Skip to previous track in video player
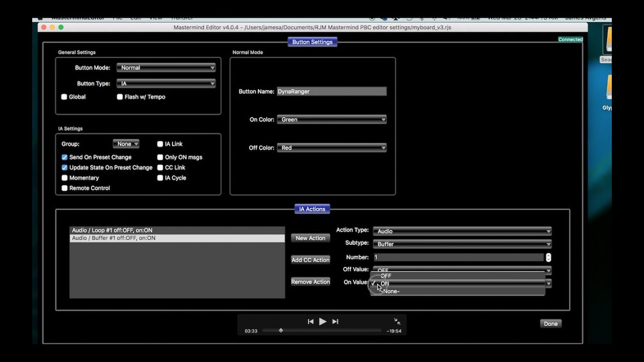 tap(310, 322)
